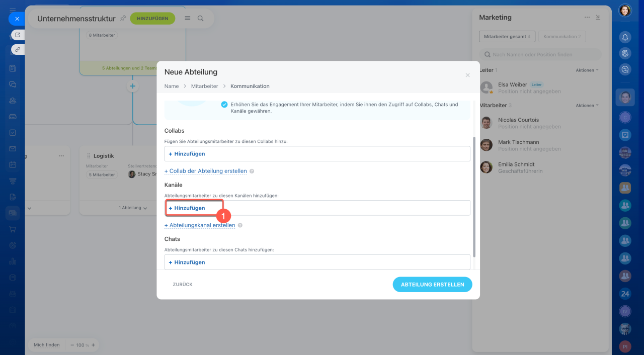
Task: Click the Abteilung erstellen button
Action: tap(432, 285)
